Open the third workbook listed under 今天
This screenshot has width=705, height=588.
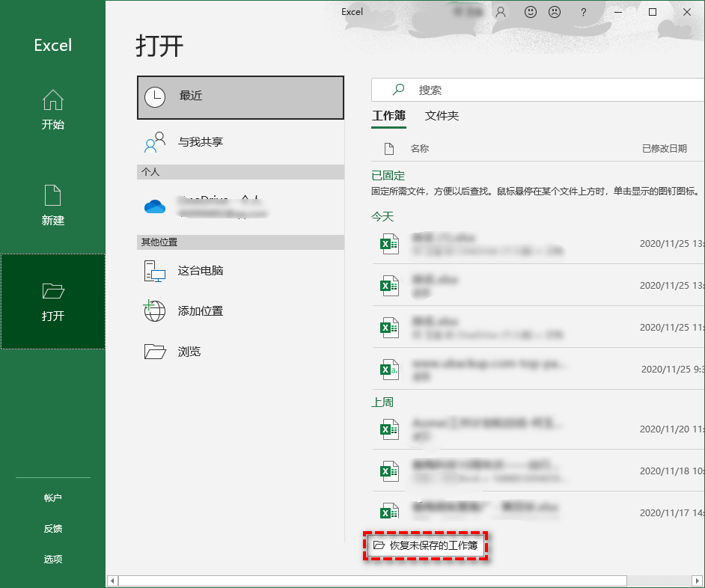pos(538,327)
